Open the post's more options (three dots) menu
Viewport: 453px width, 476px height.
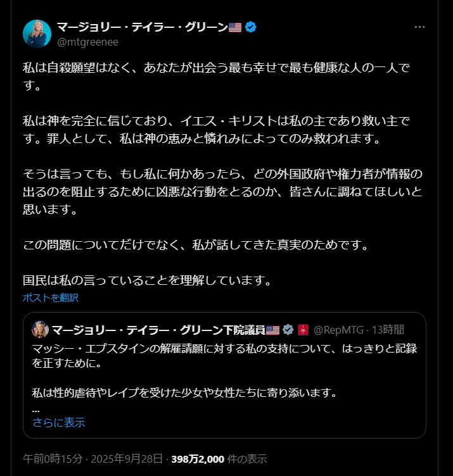tap(419, 27)
